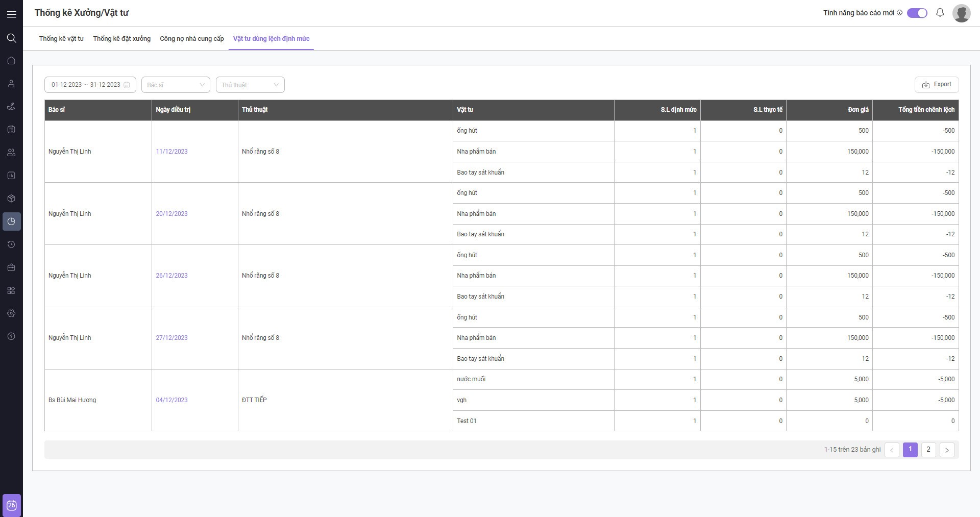Screen dimensions: 980x517
Task: Expand the Bác sĩ dropdown filter
Action: pyautogui.click(x=176, y=85)
